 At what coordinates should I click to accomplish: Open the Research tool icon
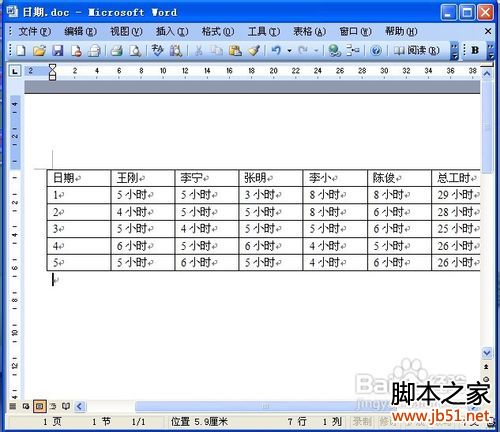point(176,51)
